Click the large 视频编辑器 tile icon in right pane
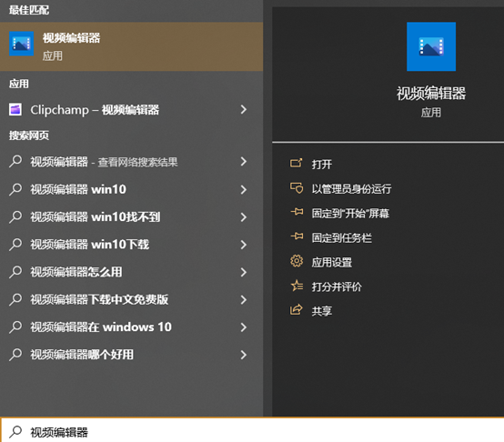 pos(431,46)
